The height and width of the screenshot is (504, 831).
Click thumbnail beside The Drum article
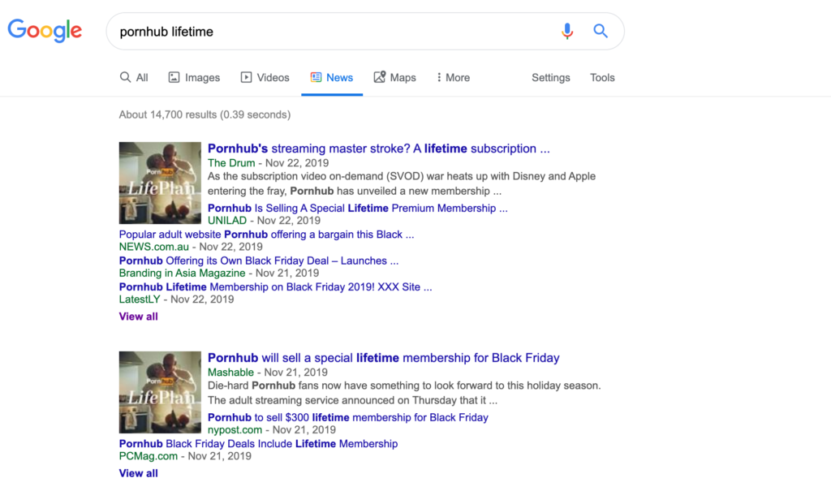160,183
